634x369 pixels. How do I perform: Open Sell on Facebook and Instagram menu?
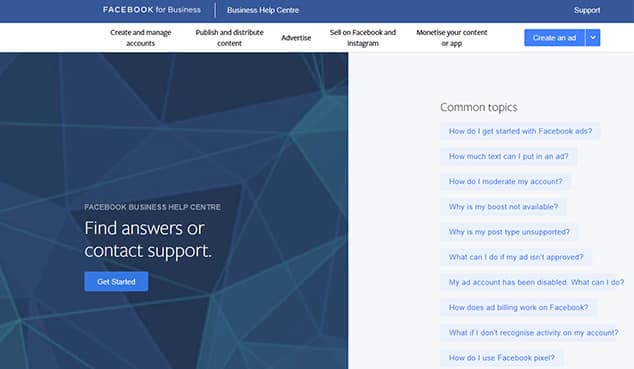tap(363, 38)
